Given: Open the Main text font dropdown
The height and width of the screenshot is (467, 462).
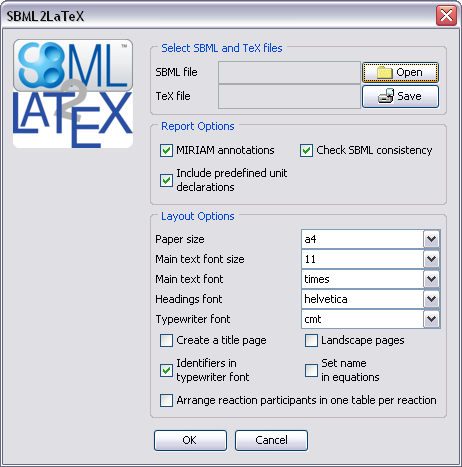Looking at the screenshot, I should (x=431, y=279).
